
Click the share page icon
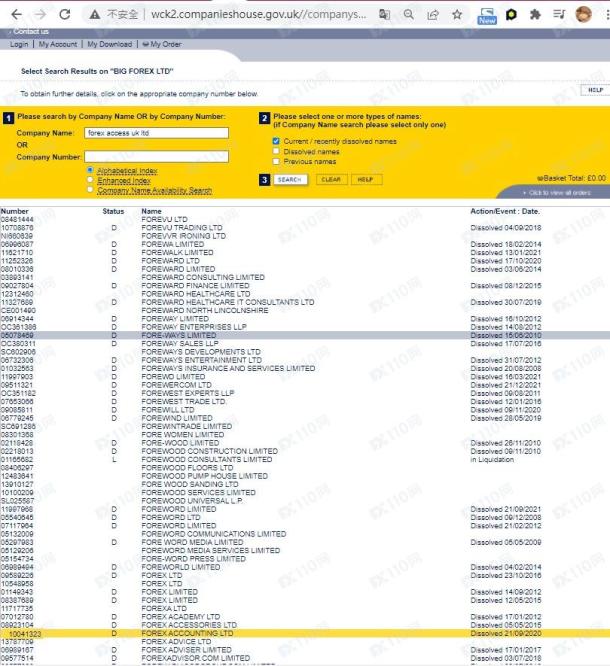tap(433, 14)
